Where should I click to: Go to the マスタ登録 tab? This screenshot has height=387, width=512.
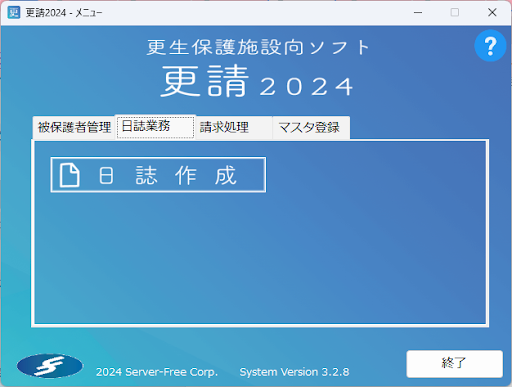pyautogui.click(x=311, y=127)
